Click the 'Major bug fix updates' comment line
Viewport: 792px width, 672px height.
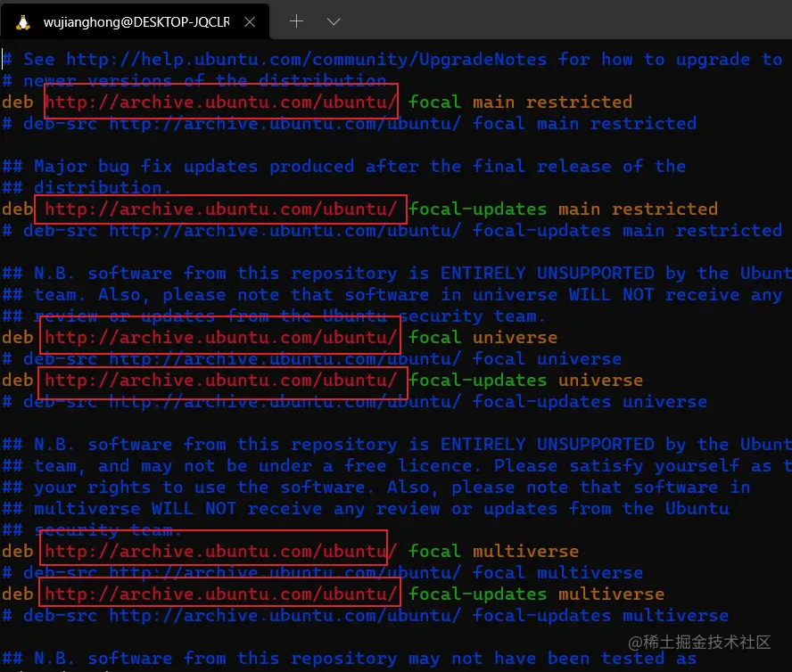point(344,166)
